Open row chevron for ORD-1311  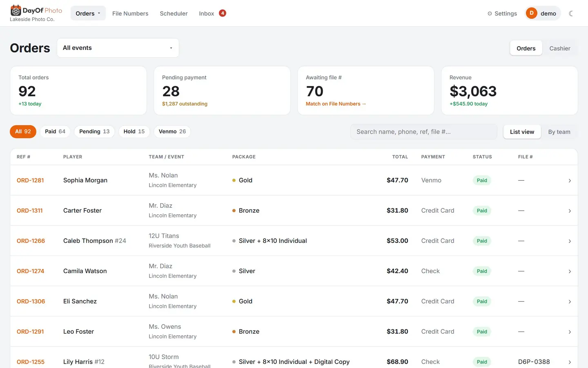tap(570, 211)
